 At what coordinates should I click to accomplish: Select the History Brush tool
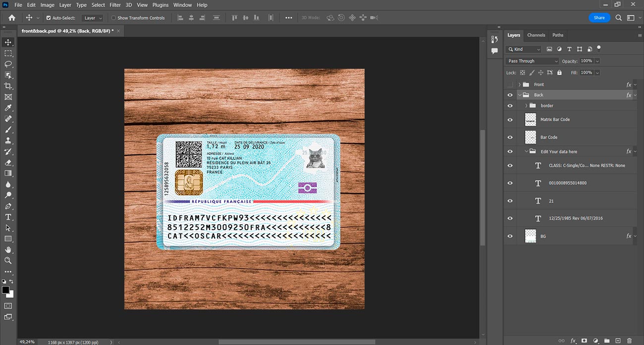point(8,151)
